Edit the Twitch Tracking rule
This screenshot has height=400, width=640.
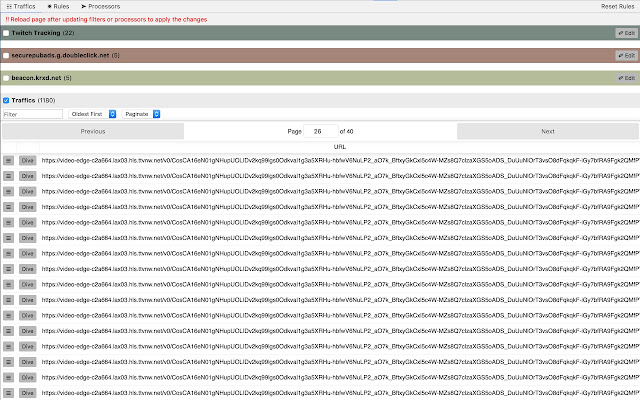[x=627, y=33]
